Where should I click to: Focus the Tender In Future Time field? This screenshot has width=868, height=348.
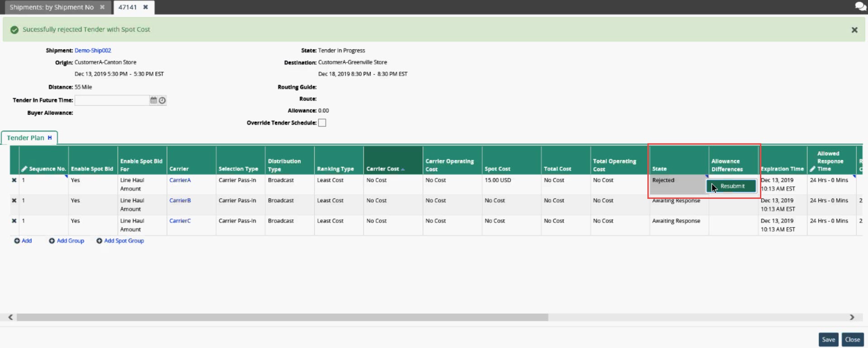click(112, 100)
